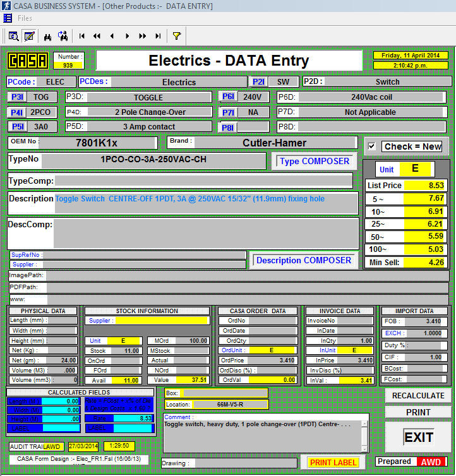This screenshot has width=456, height=476.
Task: Click the Comment box scroll-down arrow
Action: 364,449
